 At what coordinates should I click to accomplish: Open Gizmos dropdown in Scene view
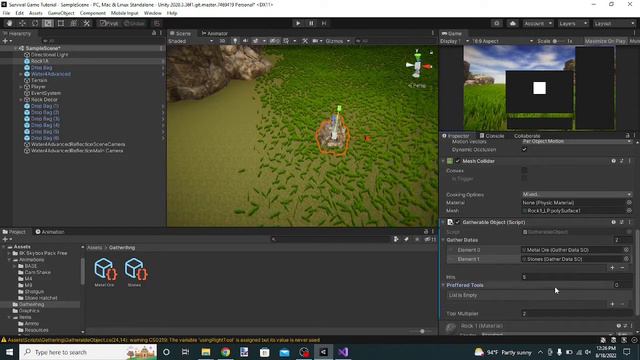pyautogui.click(x=338, y=41)
